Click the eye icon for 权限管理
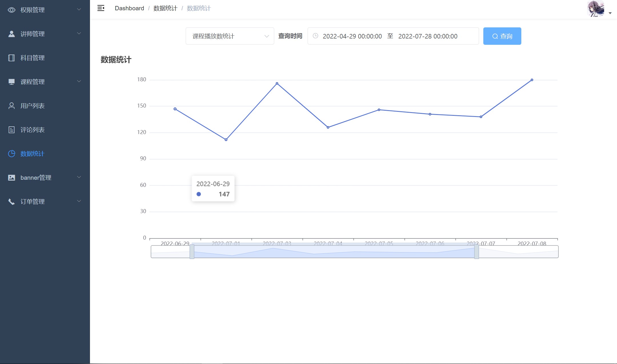617x364 pixels. pyautogui.click(x=11, y=10)
